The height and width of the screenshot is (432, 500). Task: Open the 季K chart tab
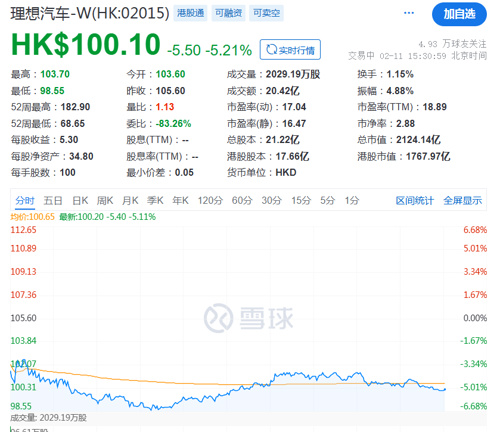pyautogui.click(x=155, y=201)
